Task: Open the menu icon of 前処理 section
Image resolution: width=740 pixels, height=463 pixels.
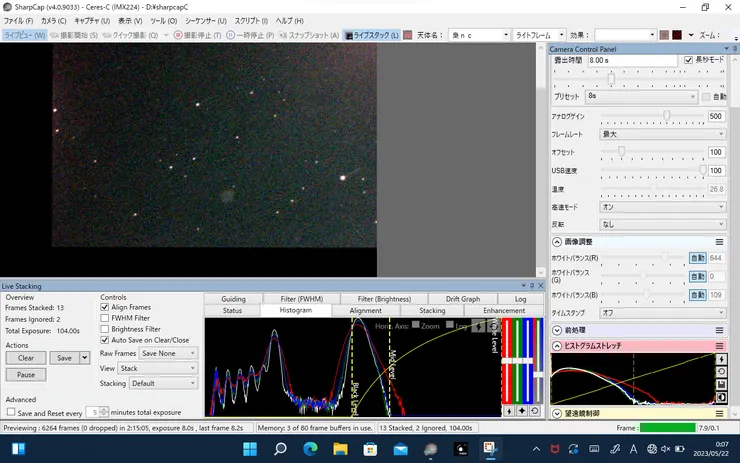Action: point(719,330)
